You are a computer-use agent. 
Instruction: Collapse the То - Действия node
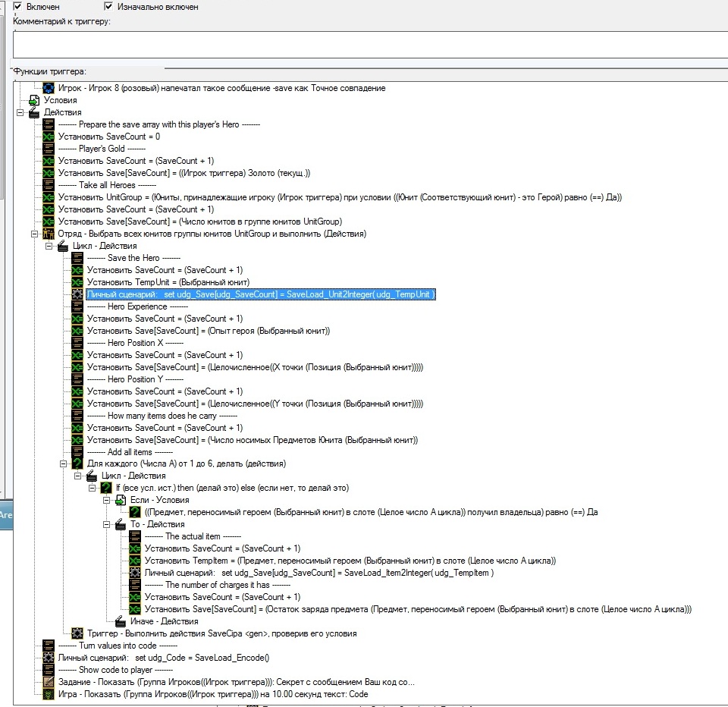coord(106,524)
